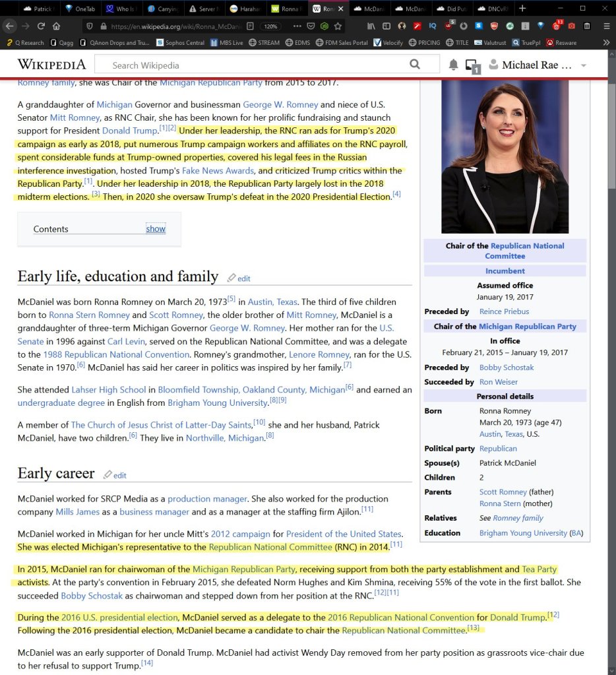
Task: Click in the Search Wikipedia field
Action: [x=251, y=65]
